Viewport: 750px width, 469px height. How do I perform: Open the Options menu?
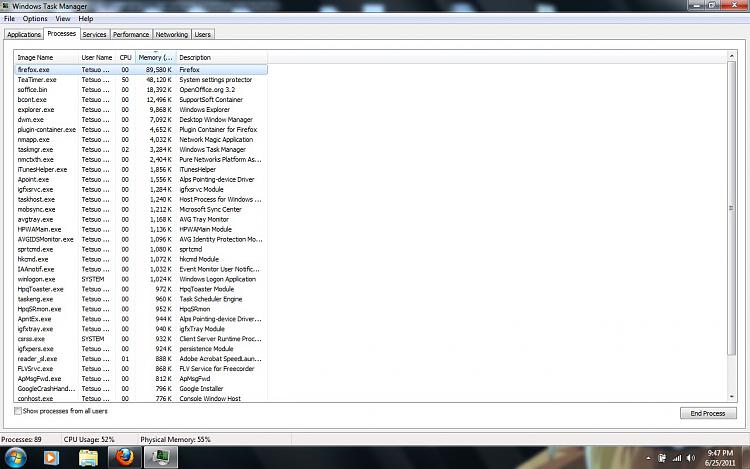pyautogui.click(x=35, y=19)
